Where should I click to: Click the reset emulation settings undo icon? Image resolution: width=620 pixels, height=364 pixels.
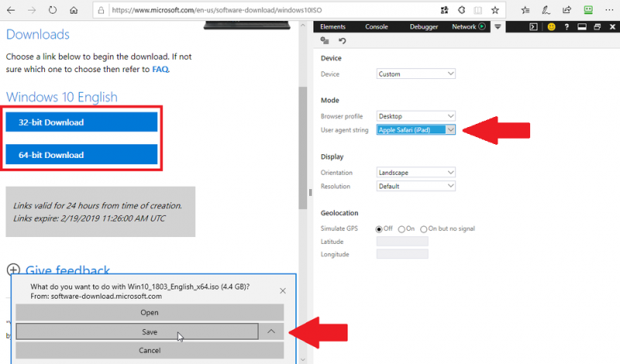pos(342,41)
